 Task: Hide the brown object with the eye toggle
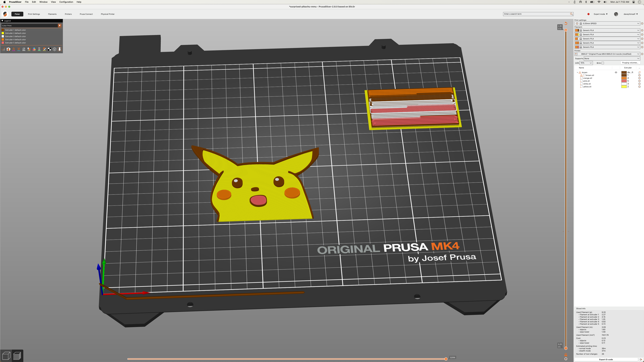[616, 73]
